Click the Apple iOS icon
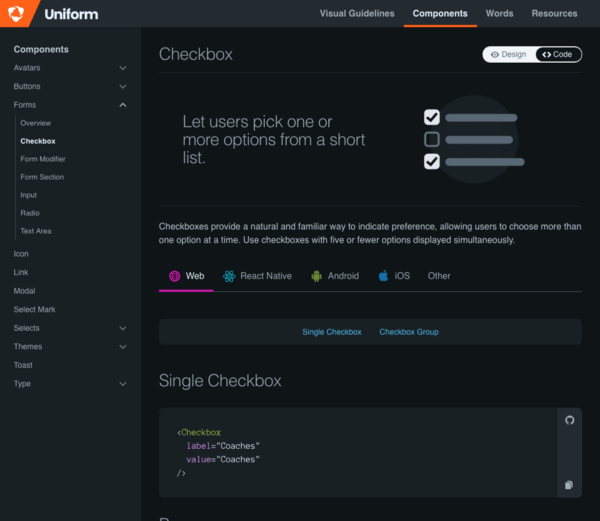This screenshot has height=521, width=600. [383, 275]
